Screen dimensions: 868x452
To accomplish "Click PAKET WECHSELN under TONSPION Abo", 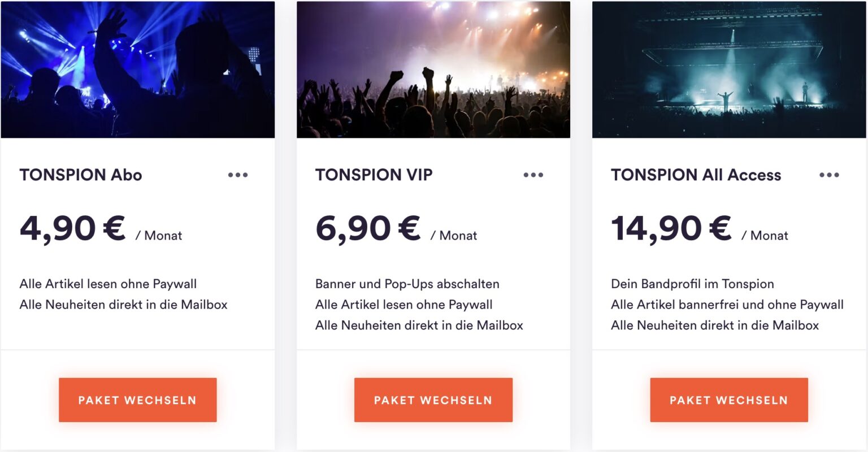I will [x=138, y=399].
